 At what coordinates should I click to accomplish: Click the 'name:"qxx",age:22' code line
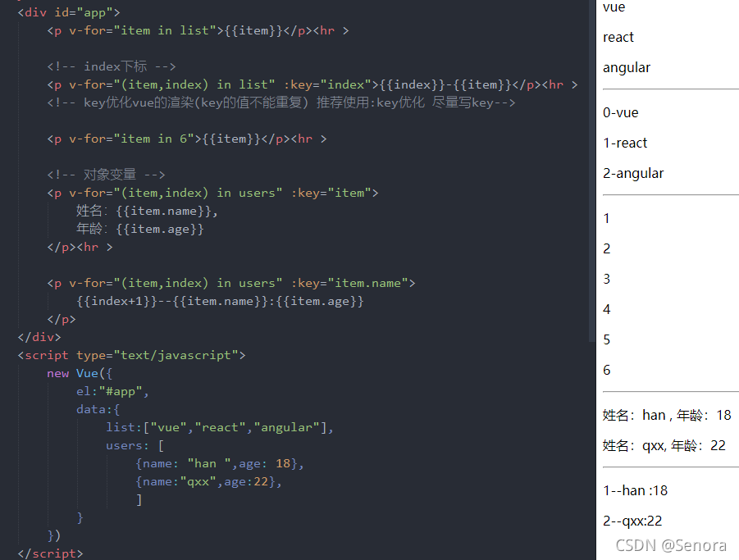coord(208,482)
